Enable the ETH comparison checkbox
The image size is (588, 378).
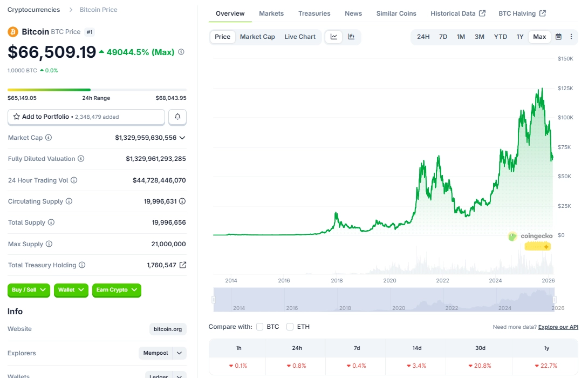click(x=290, y=326)
